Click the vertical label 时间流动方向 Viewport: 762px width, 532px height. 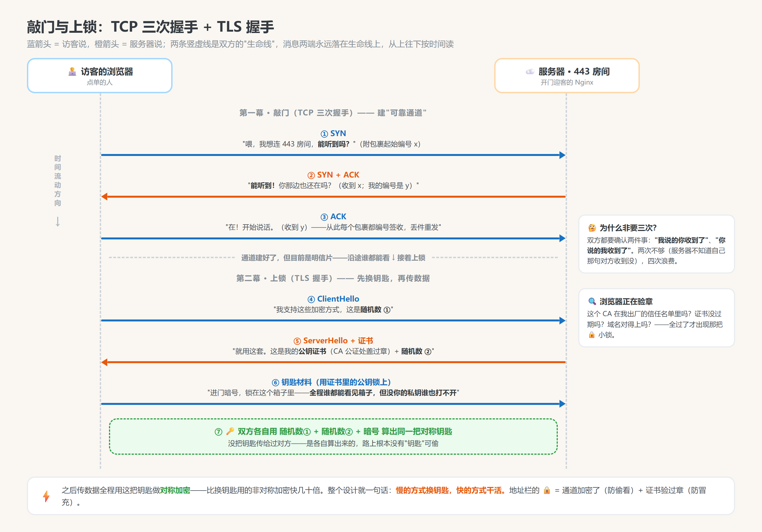click(58, 180)
